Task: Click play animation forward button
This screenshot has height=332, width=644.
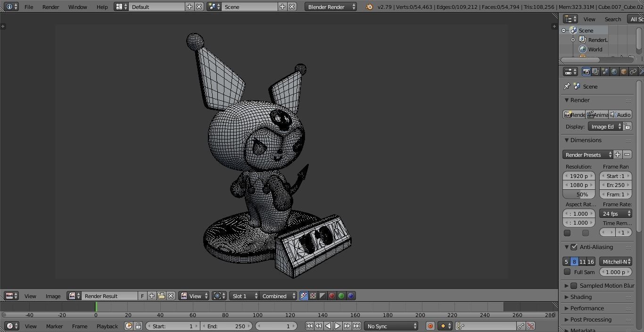Action: click(338, 326)
